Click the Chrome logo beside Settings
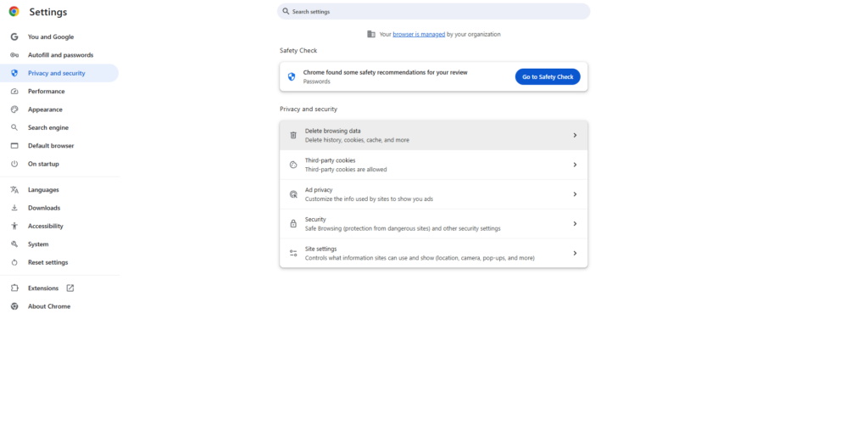 14,12
